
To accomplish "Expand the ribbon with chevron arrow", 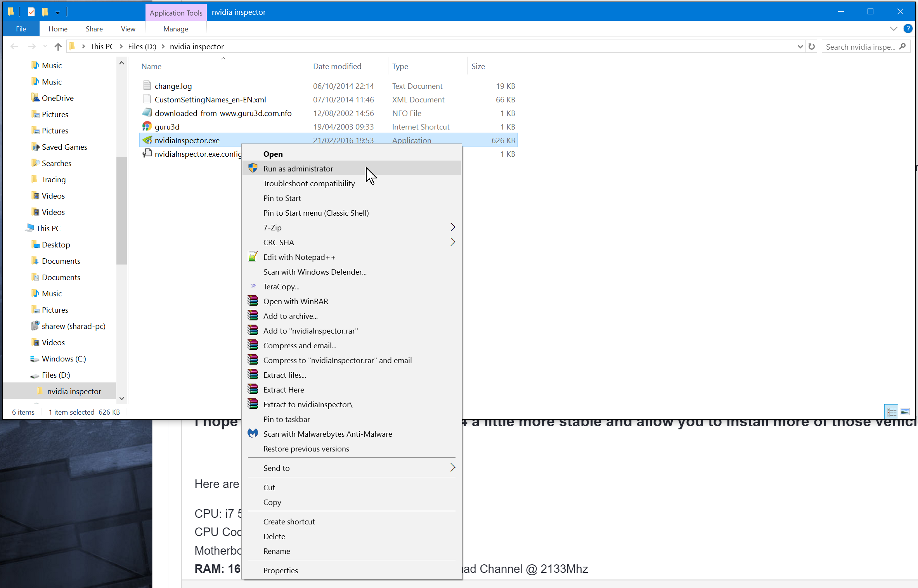I will click(893, 29).
